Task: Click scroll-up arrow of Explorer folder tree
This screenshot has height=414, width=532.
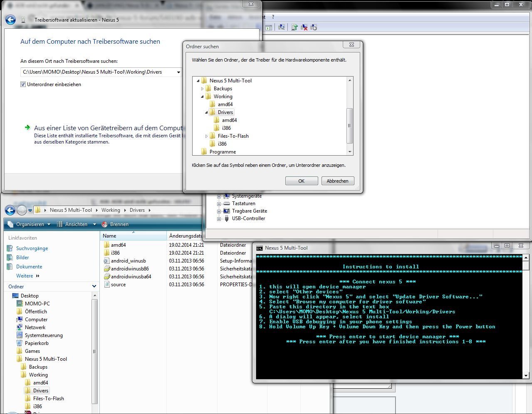Action: [94, 295]
